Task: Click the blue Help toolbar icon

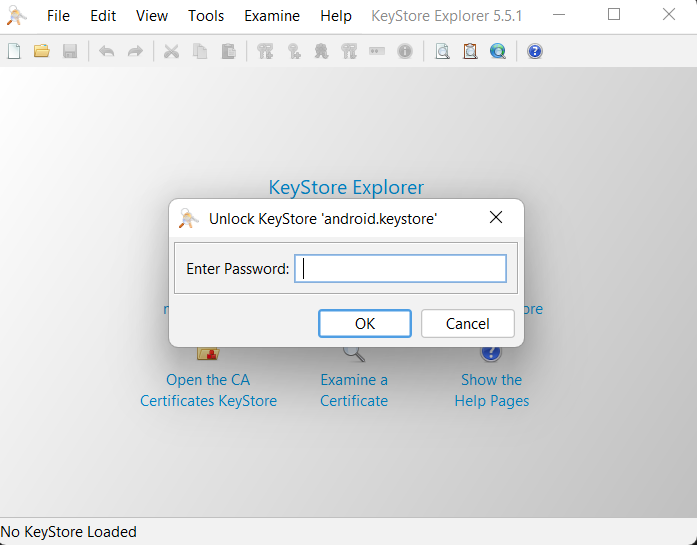Action: [x=535, y=51]
